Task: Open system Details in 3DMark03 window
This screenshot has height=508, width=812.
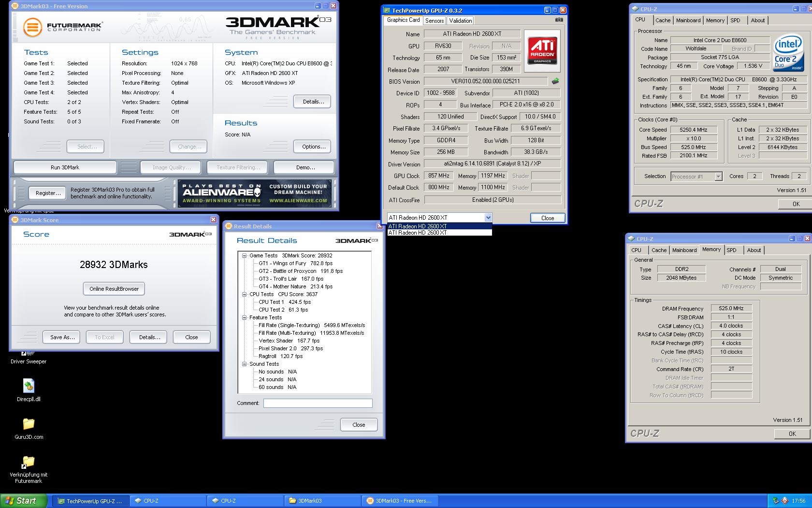Action: coord(313,102)
